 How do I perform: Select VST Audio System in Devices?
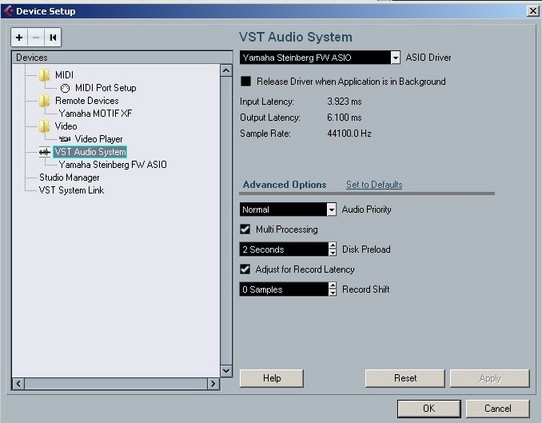tap(90, 152)
